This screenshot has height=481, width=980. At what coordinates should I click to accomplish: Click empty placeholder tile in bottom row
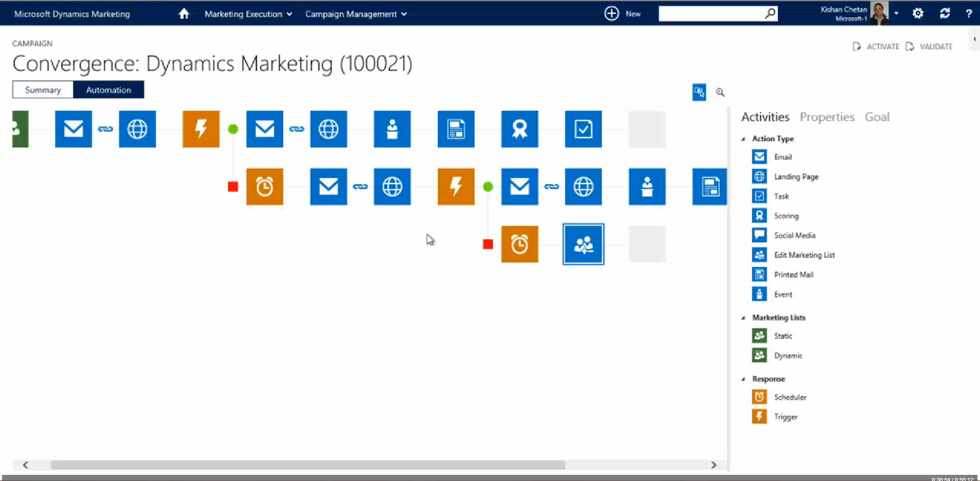click(x=647, y=244)
